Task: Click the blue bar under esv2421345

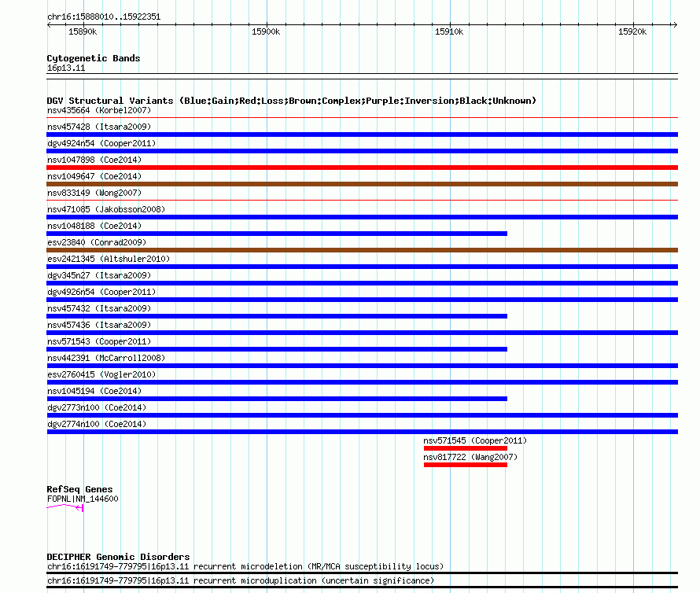Action: 362,267
